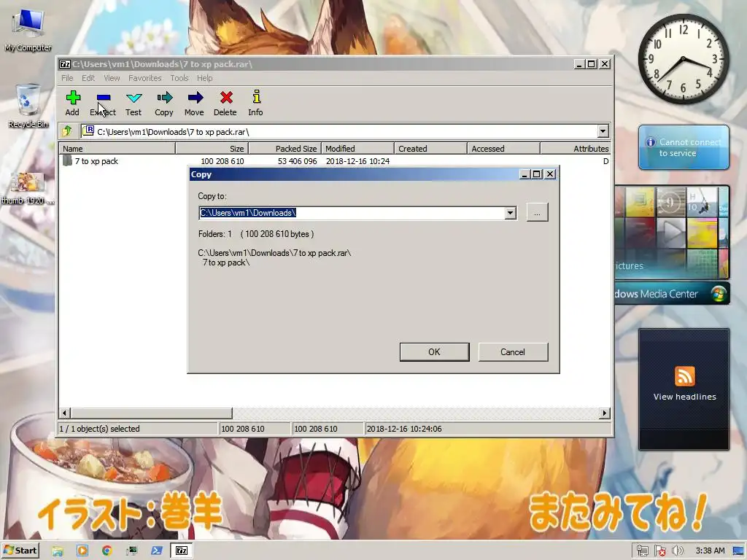Screen dimensions: 747x560
Task: Click the volume icon in system tray
Action: click(678, 551)
